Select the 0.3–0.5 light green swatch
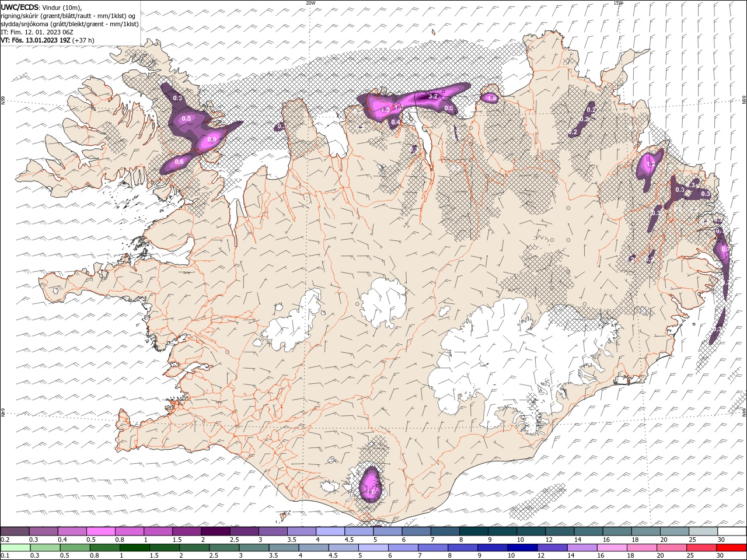 point(46,547)
